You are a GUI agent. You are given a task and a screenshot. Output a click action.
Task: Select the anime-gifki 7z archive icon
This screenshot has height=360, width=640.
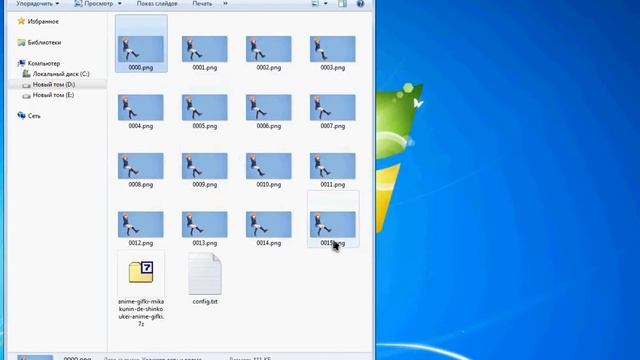click(141, 272)
